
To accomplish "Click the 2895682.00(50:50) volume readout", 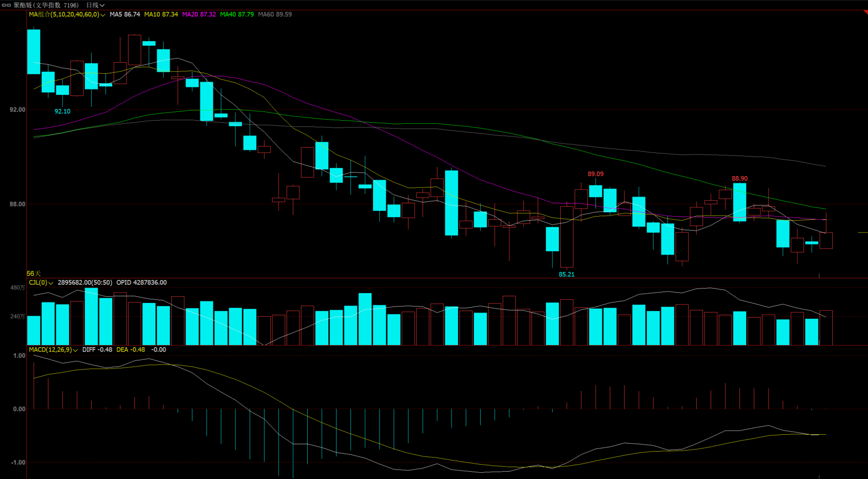I will [x=85, y=283].
